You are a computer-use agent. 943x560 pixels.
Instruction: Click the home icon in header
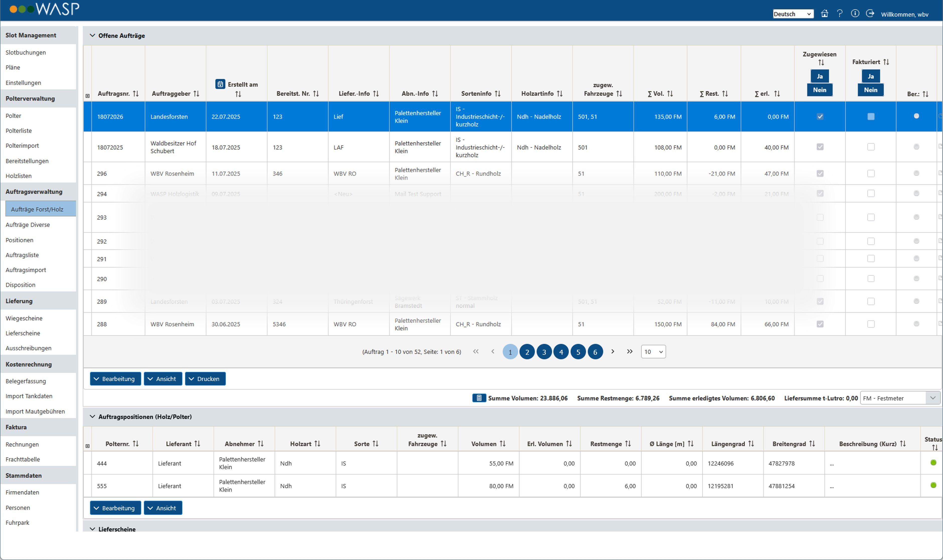824,14
